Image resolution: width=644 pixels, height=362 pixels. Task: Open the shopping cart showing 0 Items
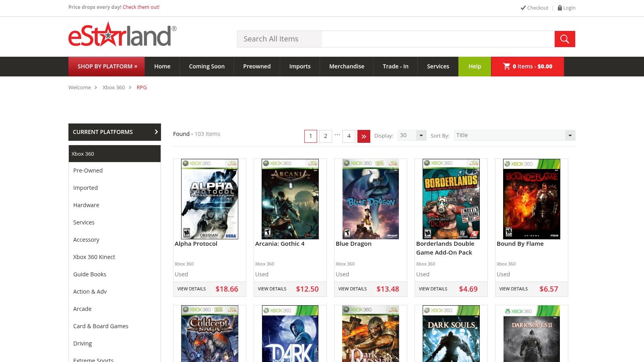[x=527, y=66]
